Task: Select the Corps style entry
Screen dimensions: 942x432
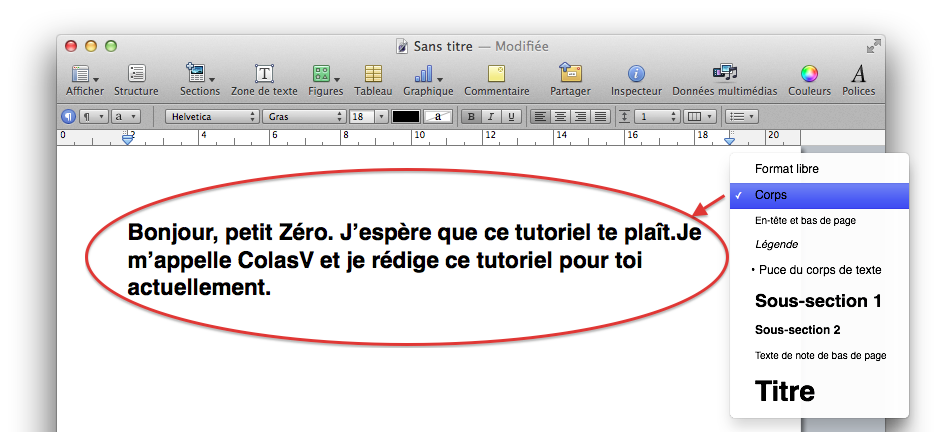Action: coord(819,195)
